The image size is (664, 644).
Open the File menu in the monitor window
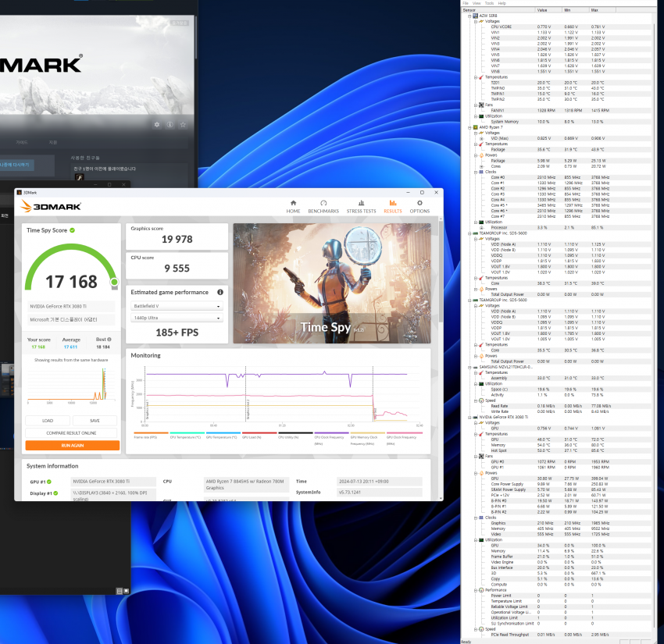coord(466,3)
